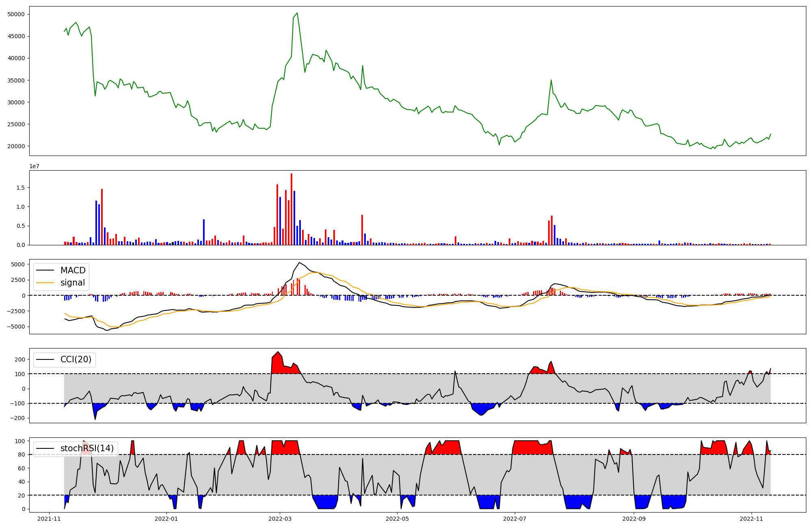Click the 40000 price axis tick
The width and height of the screenshot is (812, 528).
tap(16, 58)
